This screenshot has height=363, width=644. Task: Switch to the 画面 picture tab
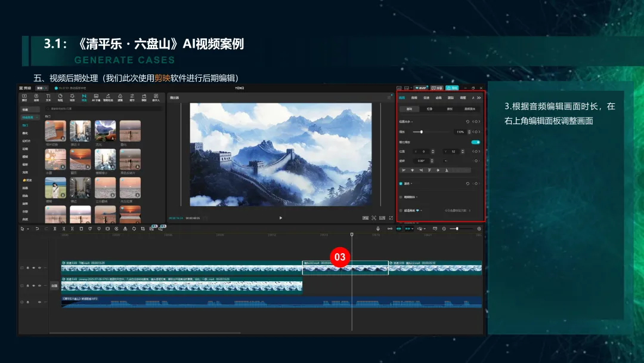pyautogui.click(x=402, y=98)
